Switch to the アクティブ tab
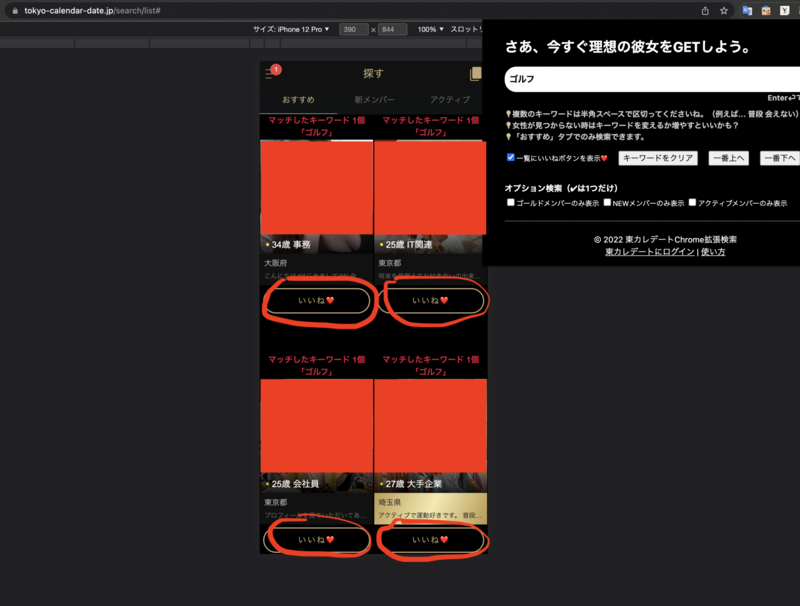This screenshot has height=606, width=800. (449, 99)
